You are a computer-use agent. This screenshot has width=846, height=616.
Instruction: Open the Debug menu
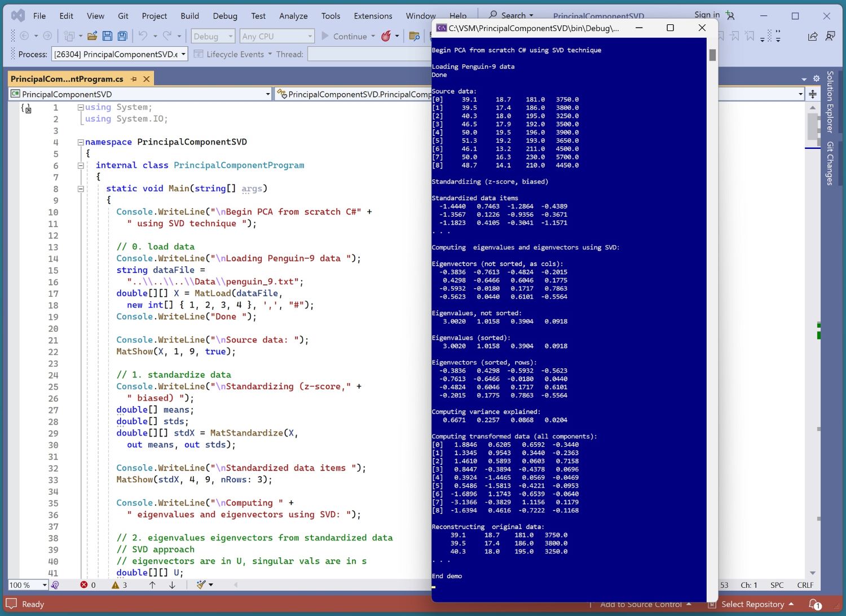point(224,16)
